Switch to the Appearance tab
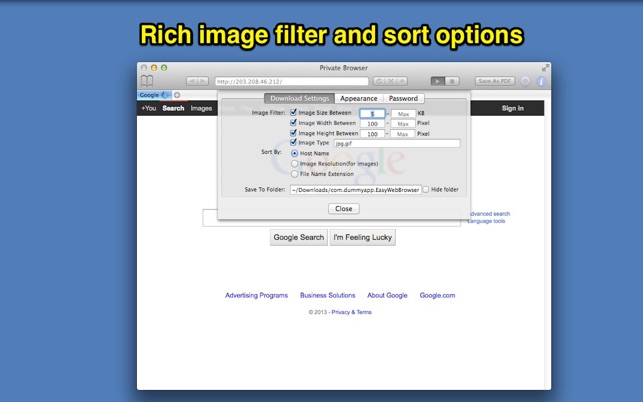 click(x=358, y=98)
